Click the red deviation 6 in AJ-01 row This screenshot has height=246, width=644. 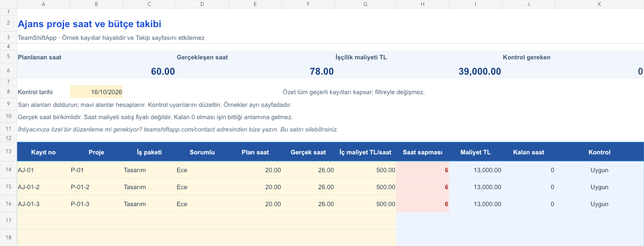(422, 170)
